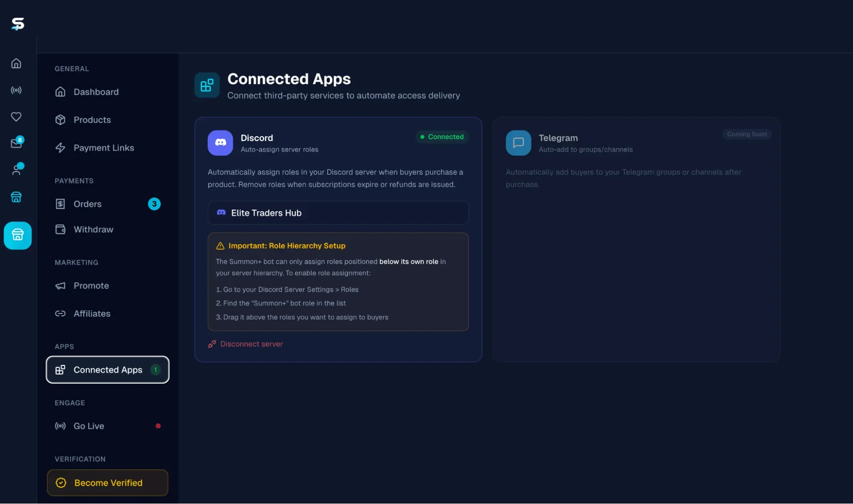The width and height of the screenshot is (853, 504).
Task: Click Become Verified button
Action: click(108, 483)
